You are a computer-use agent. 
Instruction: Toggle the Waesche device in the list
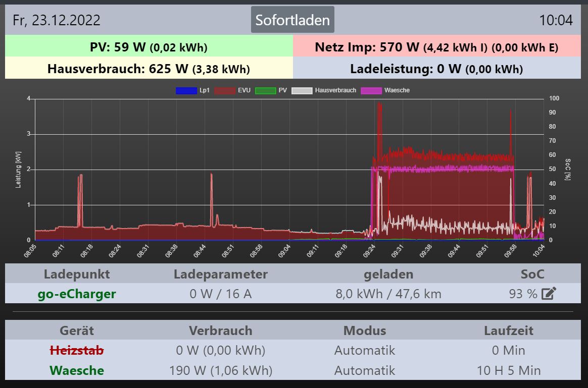click(76, 370)
